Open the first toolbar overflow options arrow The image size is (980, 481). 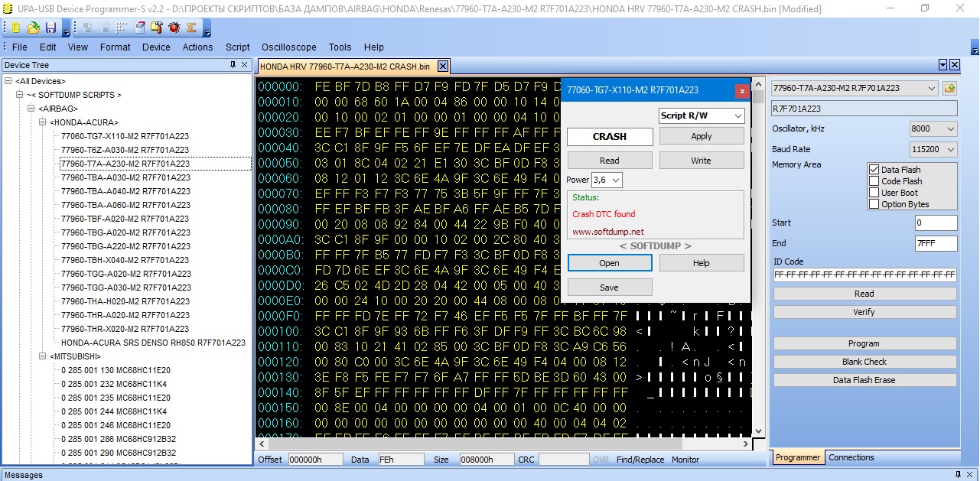click(66, 30)
